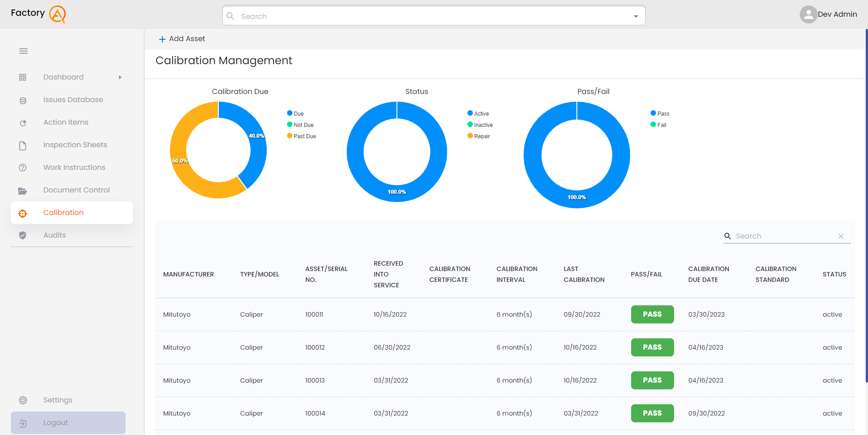Click the Issues Database icon
Image resolution: width=868 pixels, height=435 pixels.
point(23,100)
